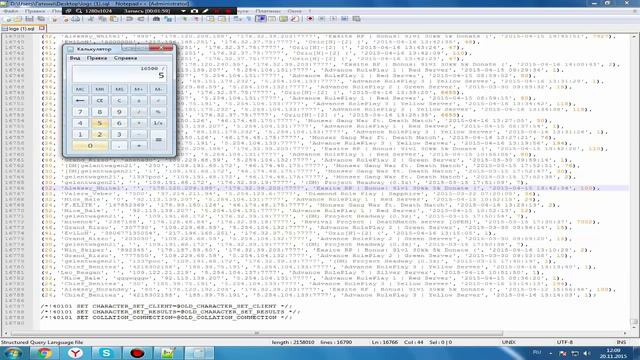640x360 pixels.
Task: Open the Окна menu in Notepad++
Action: (x=294, y=11)
